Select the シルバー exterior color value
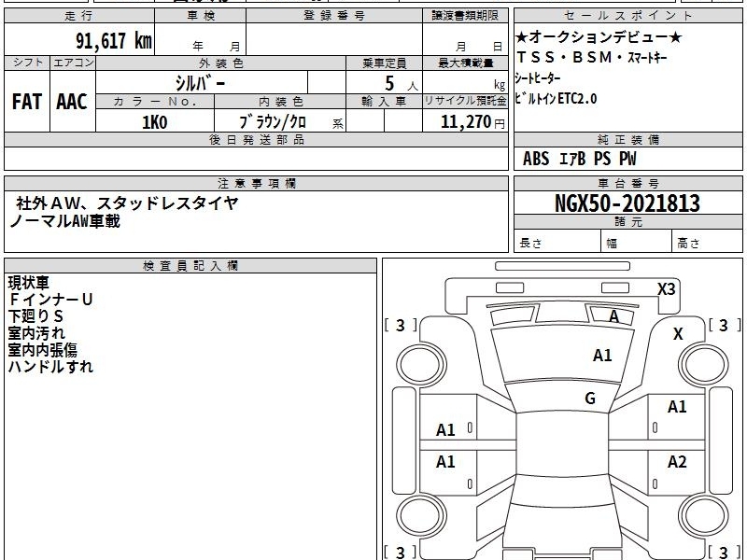 click(200, 83)
